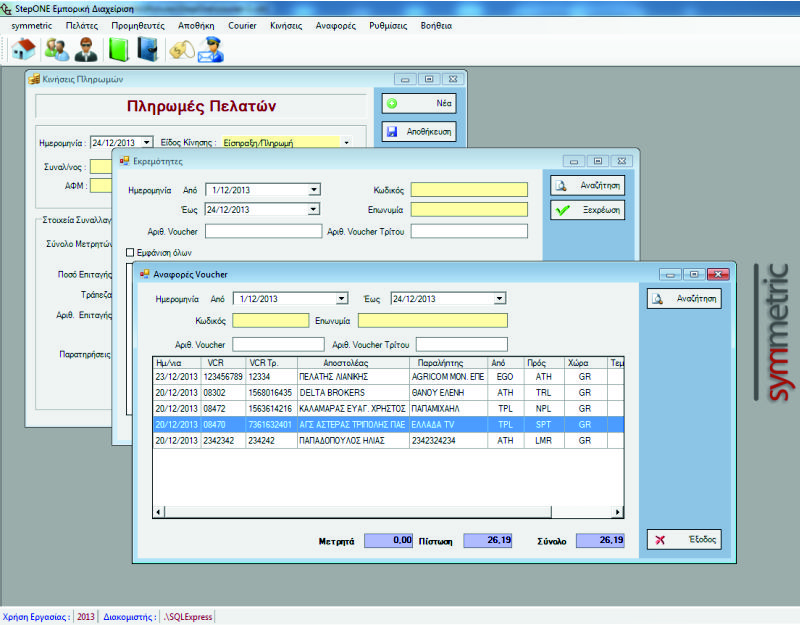Screen dimensions: 800x625
Task: Click the dark blue book toolbar icon
Action: pos(148,48)
